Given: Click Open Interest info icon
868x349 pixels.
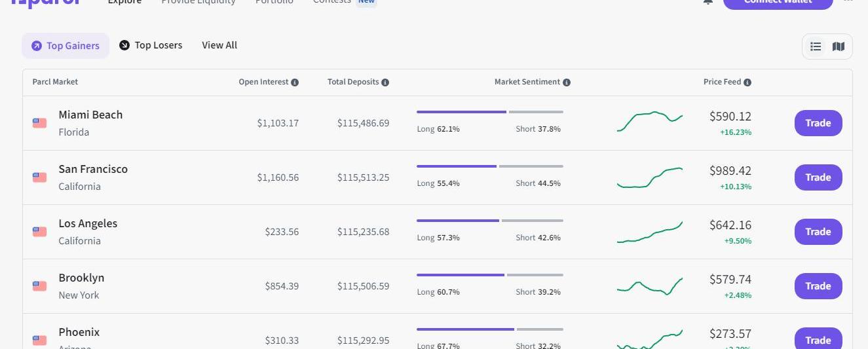Looking at the screenshot, I should tap(295, 83).
